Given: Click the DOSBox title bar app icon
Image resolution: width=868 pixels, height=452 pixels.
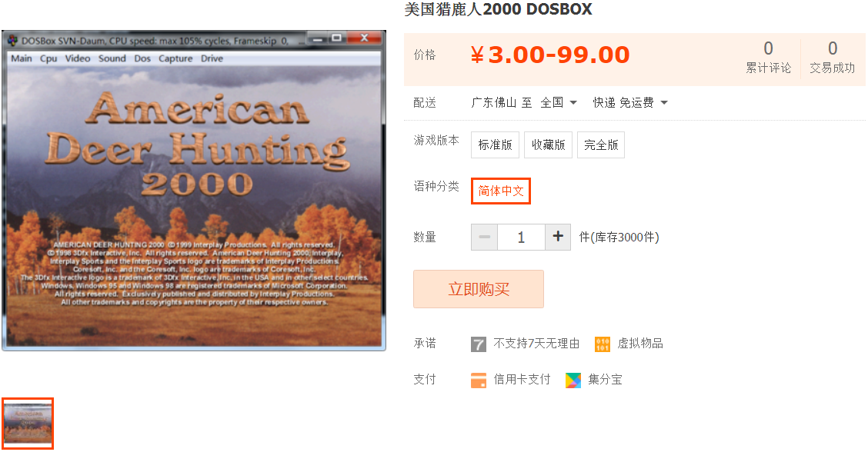Looking at the screenshot, I should click(x=13, y=41).
